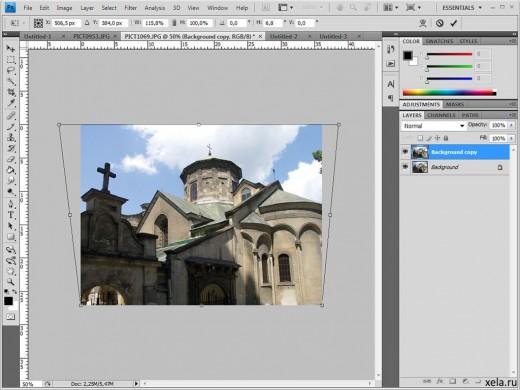Hide the Background copy layer

405,152
